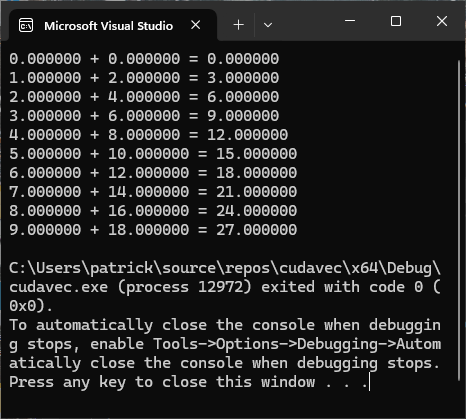The image size is (466, 419).
Task: Close the Microsoft Visual Studio tab
Action: click(x=196, y=25)
